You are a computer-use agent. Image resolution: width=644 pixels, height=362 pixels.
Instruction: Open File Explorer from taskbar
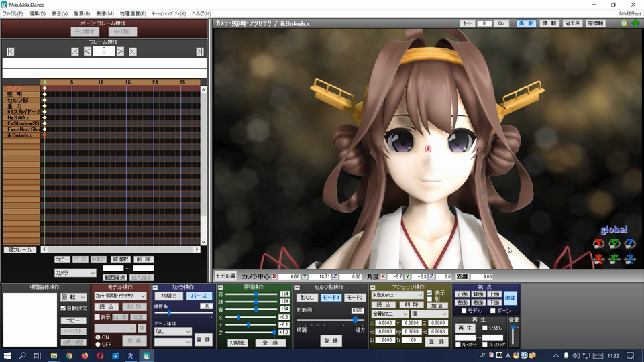(54, 355)
